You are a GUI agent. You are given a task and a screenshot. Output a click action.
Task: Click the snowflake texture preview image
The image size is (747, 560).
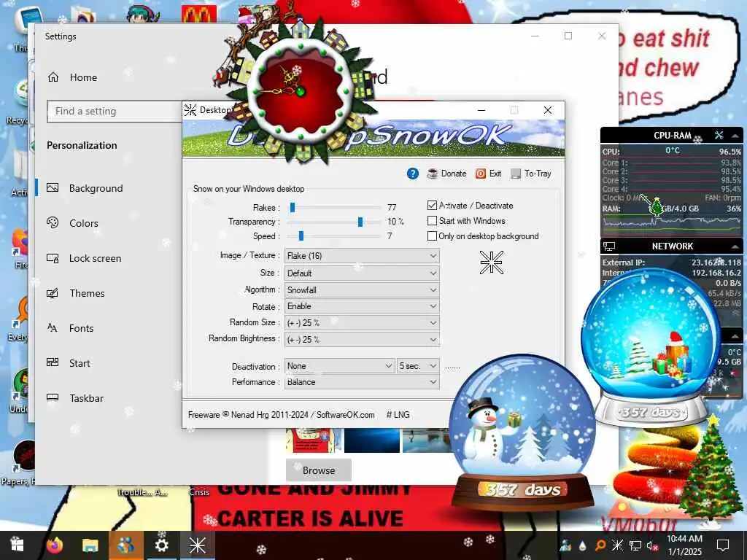491,262
